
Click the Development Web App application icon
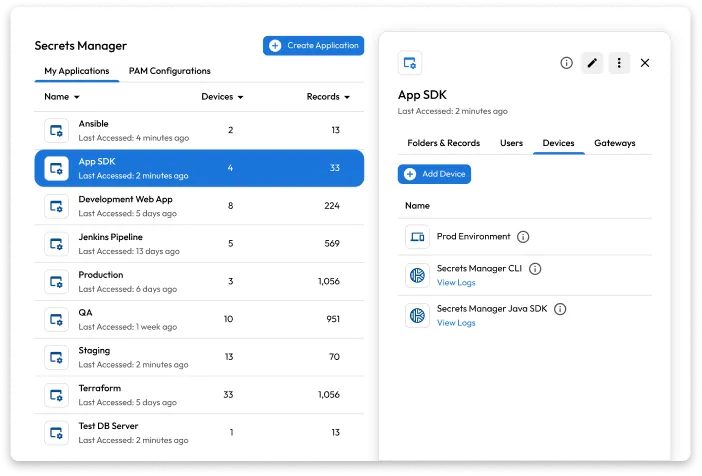point(56,206)
